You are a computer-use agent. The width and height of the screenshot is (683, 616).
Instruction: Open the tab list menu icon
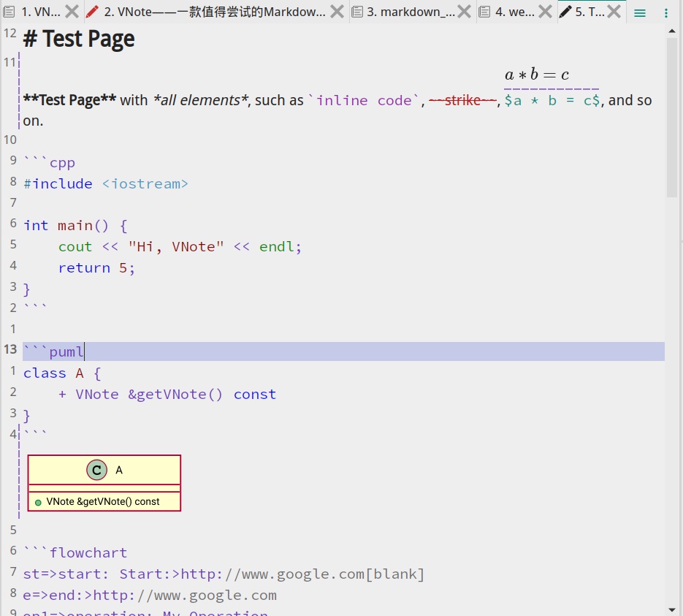tap(640, 12)
